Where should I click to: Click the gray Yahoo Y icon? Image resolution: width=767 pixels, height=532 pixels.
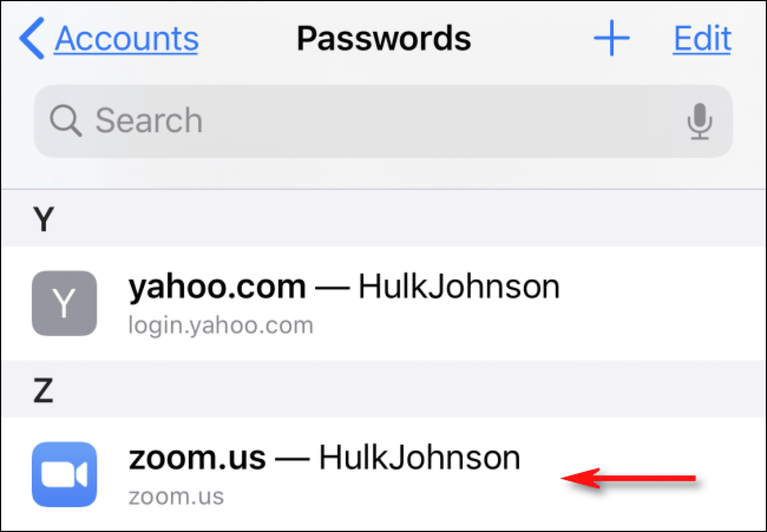(x=64, y=303)
